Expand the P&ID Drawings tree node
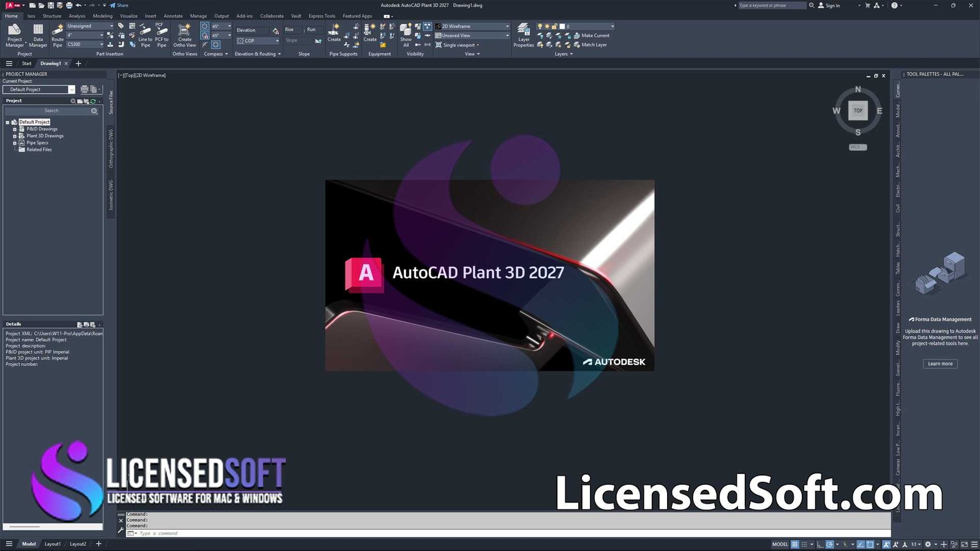This screenshot has height=551, width=980. [x=15, y=129]
